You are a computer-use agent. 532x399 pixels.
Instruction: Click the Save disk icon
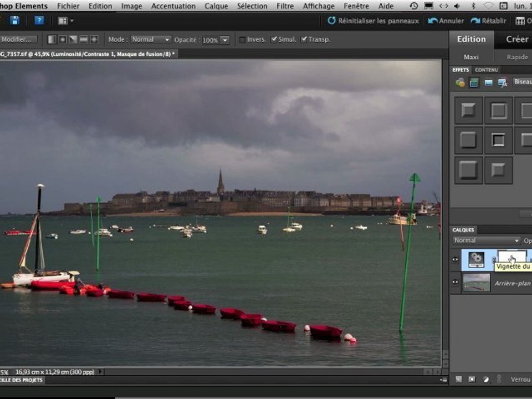15,21
